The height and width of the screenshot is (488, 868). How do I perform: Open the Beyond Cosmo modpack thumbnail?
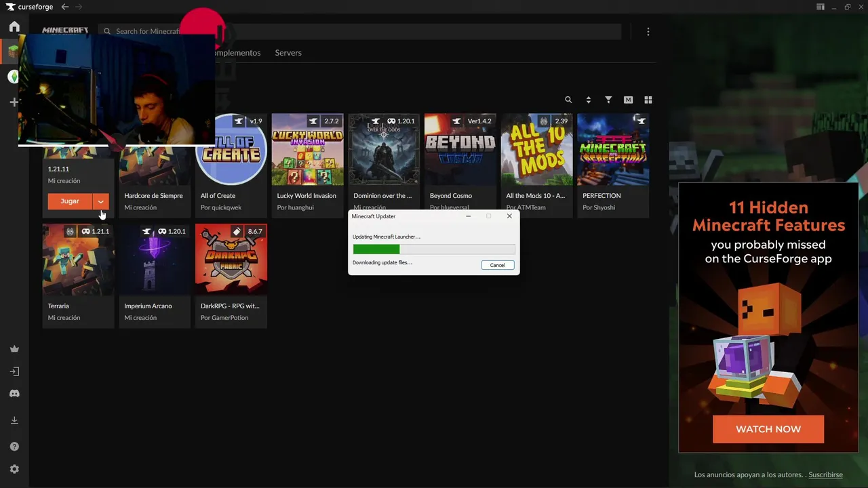pyautogui.click(x=460, y=150)
